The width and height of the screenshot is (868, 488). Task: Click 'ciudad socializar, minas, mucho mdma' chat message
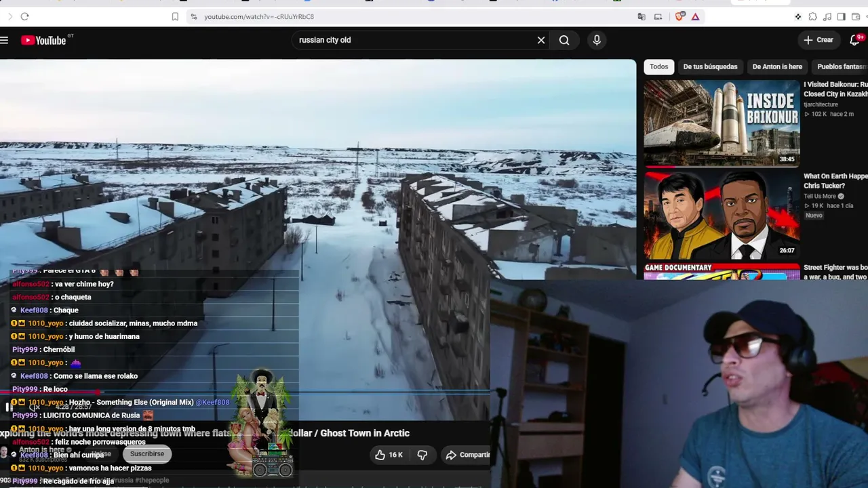104,323
